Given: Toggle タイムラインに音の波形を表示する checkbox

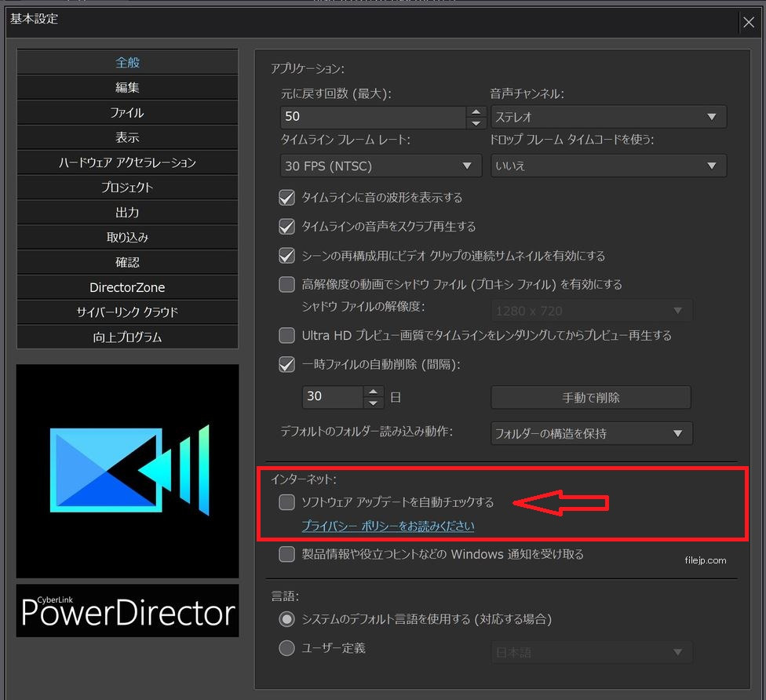Looking at the screenshot, I should coord(286,197).
